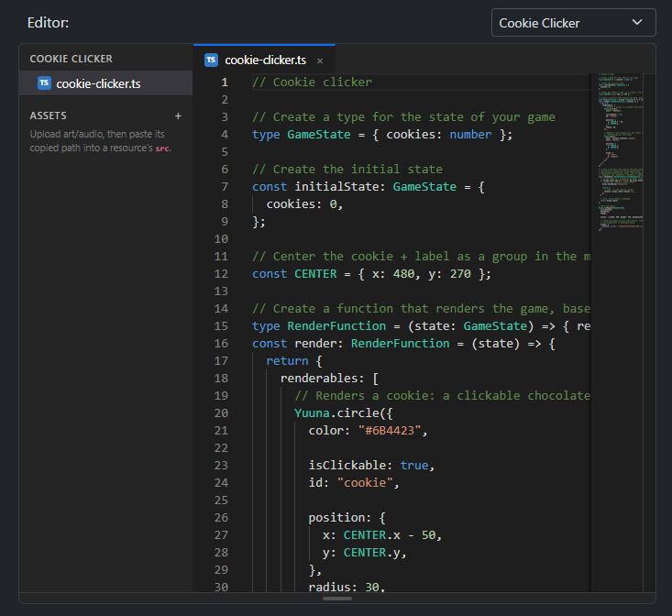This screenshot has height=616, width=672.
Task: Add a new asset with plus icon
Action: click(x=178, y=115)
